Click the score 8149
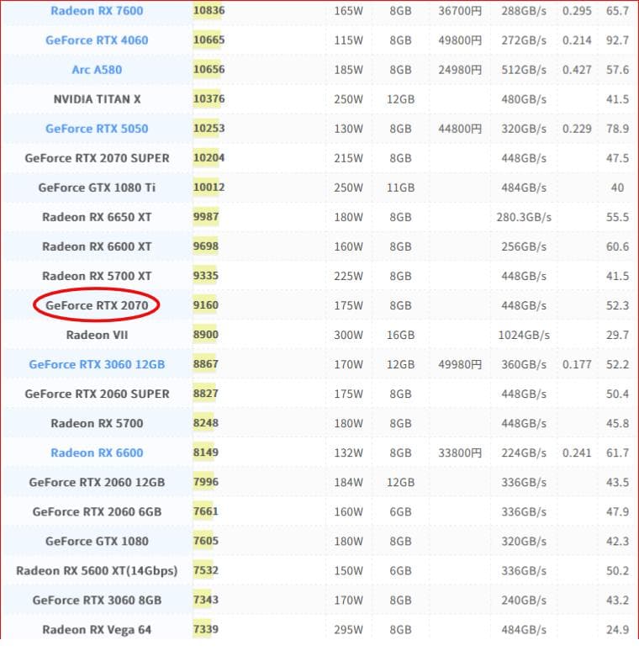Screen dimensions: 639x672 coord(206,452)
